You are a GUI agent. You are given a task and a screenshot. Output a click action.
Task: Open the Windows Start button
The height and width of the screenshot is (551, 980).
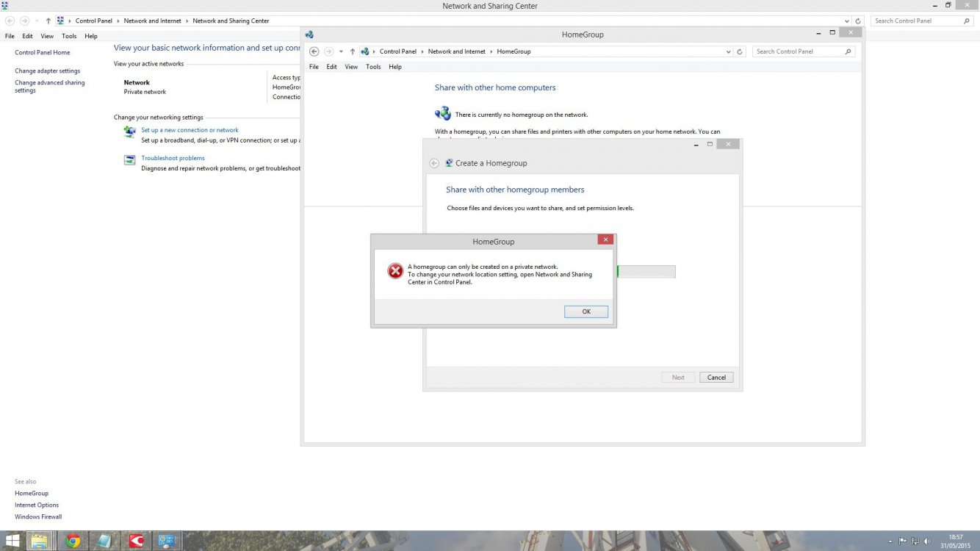(x=12, y=541)
